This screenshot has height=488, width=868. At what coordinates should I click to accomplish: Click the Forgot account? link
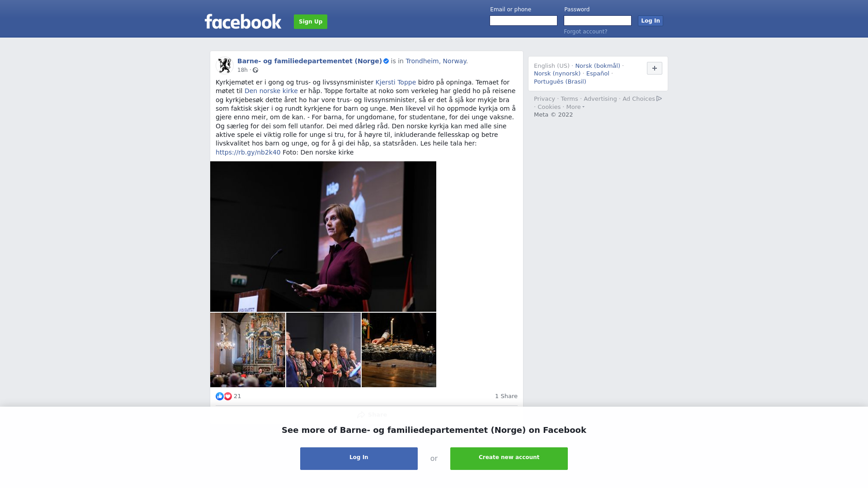click(x=585, y=32)
